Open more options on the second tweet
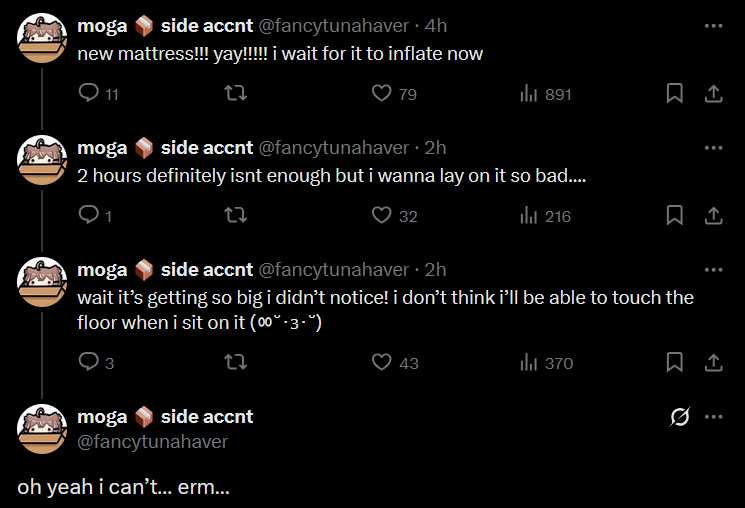This screenshot has height=508, width=745. [x=713, y=147]
